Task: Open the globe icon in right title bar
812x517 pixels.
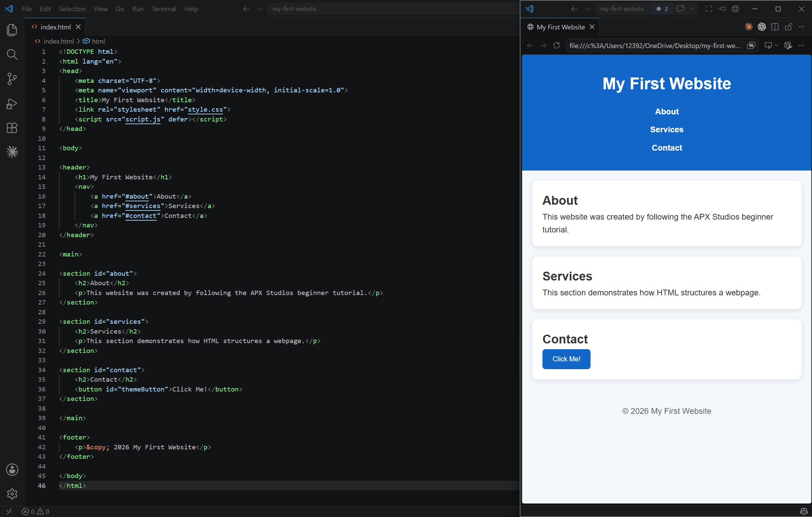Action: [x=735, y=9]
